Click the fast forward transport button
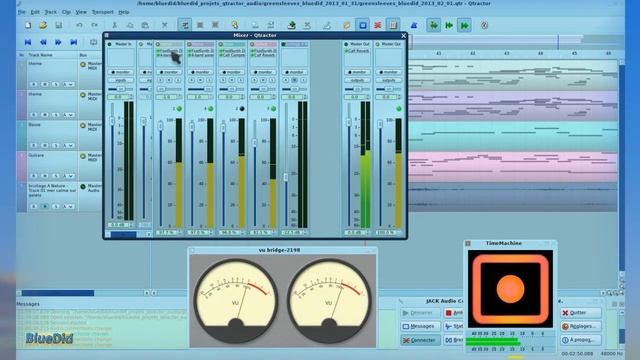Viewport: 640px width, 360px height. 58,42
